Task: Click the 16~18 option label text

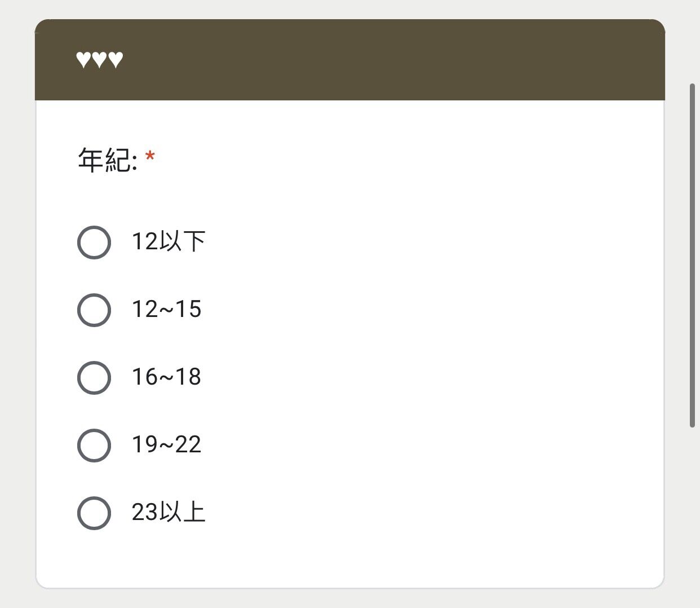Action: 166,377
